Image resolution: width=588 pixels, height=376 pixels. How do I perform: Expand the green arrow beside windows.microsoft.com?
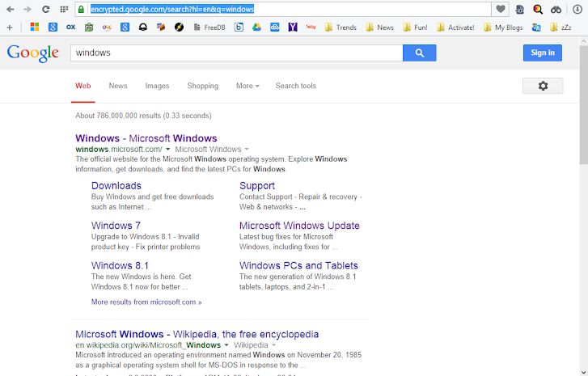coord(168,150)
